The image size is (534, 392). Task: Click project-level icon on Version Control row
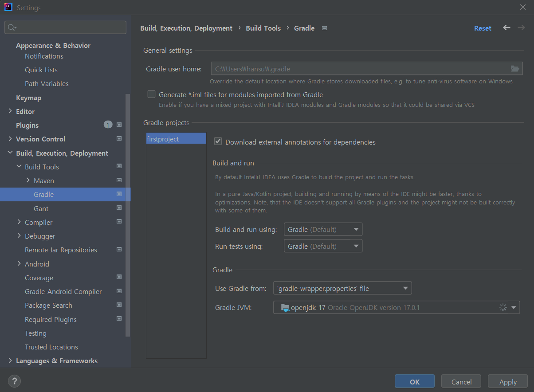[119, 139]
